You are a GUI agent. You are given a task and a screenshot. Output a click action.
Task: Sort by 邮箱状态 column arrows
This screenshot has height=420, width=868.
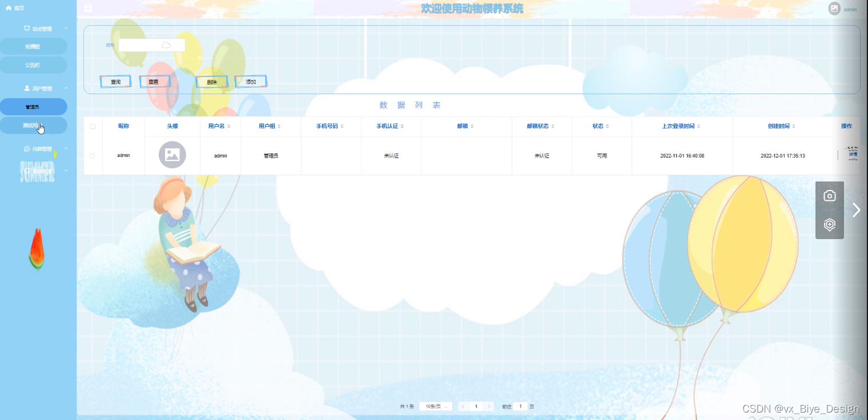tap(553, 126)
